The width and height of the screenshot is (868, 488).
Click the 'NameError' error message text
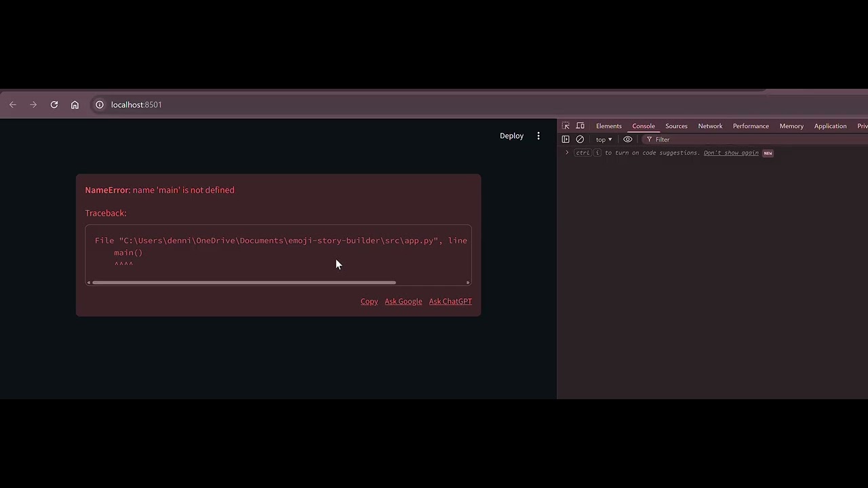[160, 190]
